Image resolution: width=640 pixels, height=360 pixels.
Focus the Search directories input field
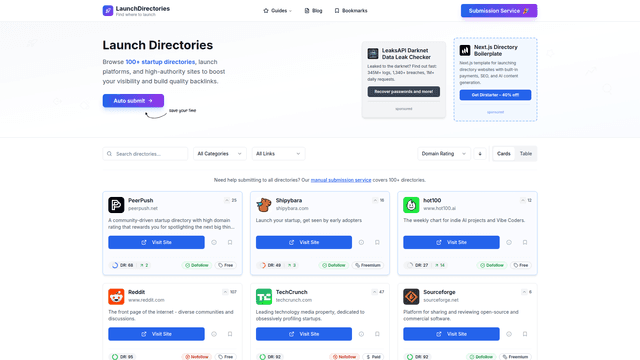(145, 154)
